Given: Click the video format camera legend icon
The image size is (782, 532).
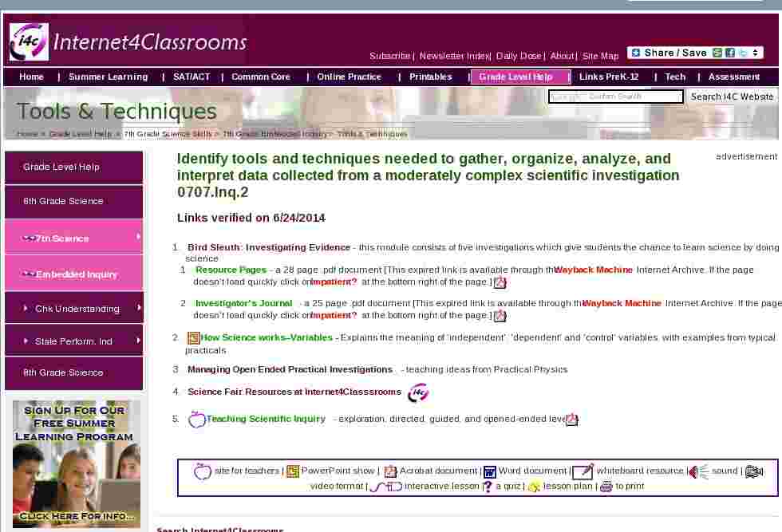Looking at the screenshot, I should pos(753,471).
